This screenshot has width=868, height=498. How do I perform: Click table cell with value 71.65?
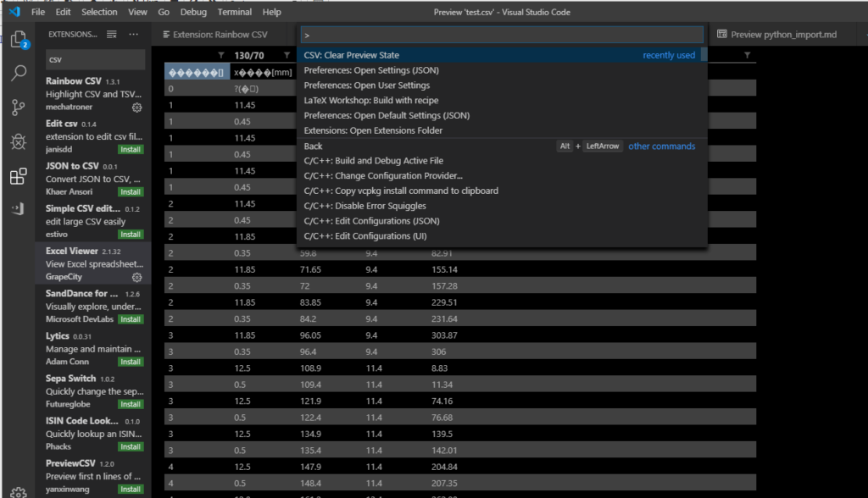[310, 269]
